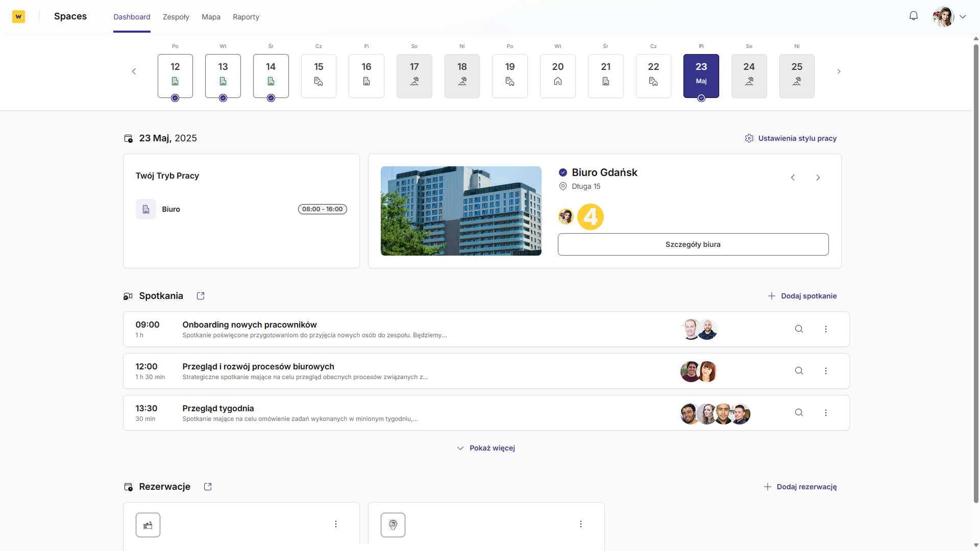The height and width of the screenshot is (551, 980).
Task: Select day 16 office day
Action: click(366, 76)
